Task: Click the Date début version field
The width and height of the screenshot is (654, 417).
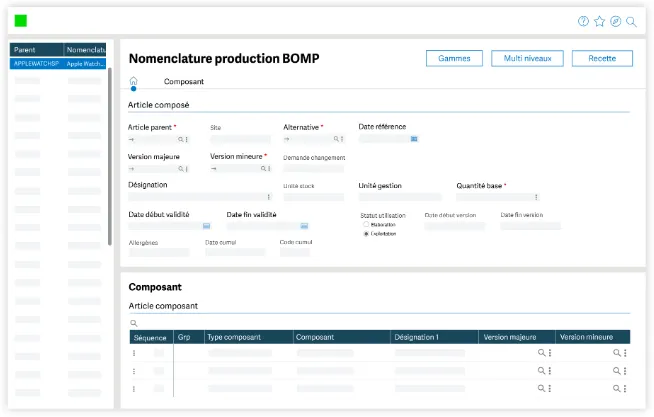Action: (455, 226)
